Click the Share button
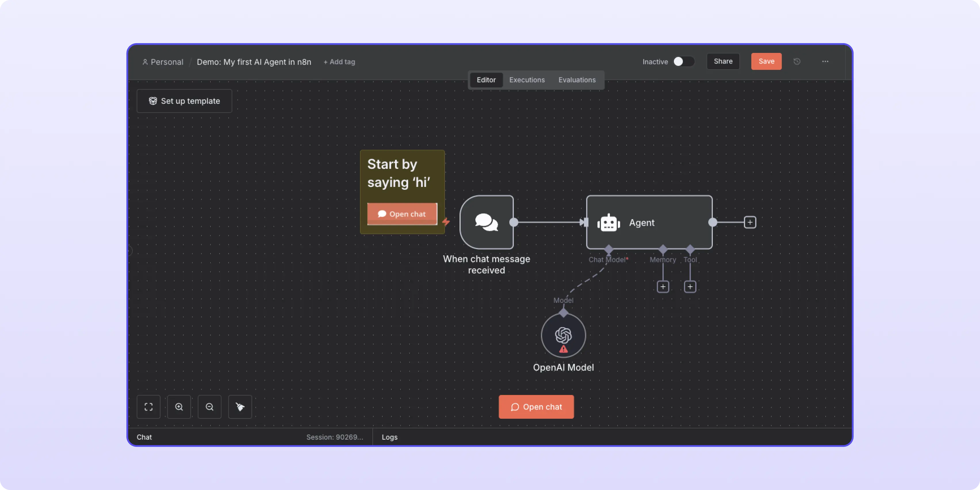Screen dimensions: 980x490 coord(723,61)
